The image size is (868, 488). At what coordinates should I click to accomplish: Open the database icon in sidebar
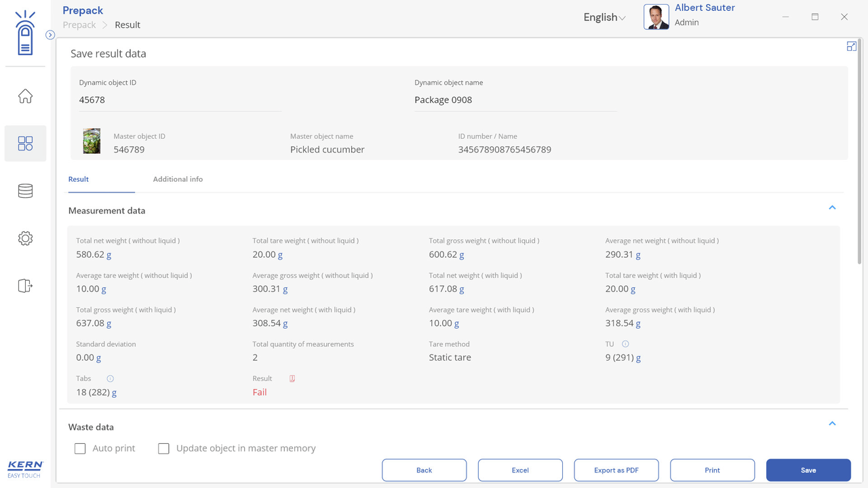click(x=25, y=191)
